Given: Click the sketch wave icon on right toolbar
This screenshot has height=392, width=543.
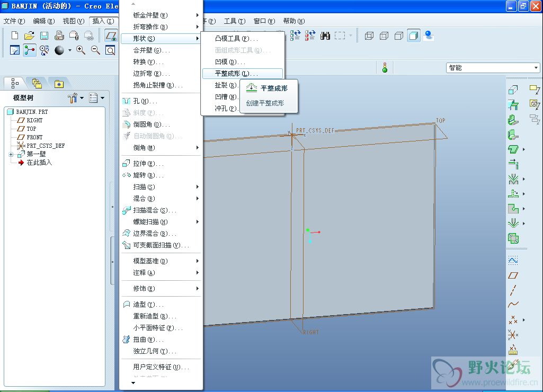Looking at the screenshot, I should [513, 261].
